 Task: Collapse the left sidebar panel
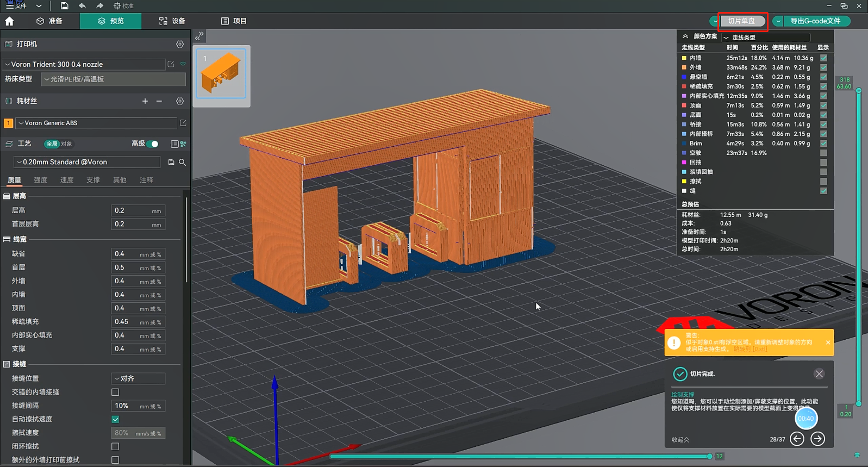click(x=199, y=36)
